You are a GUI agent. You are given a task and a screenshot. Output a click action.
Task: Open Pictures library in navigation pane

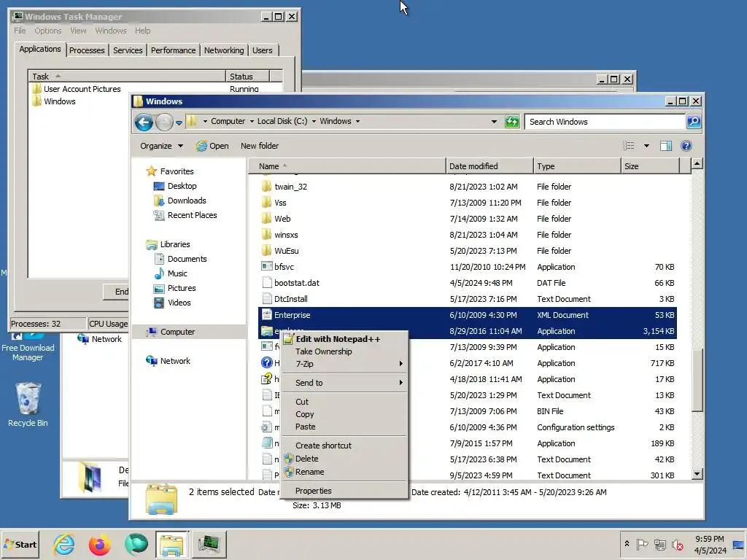click(181, 288)
